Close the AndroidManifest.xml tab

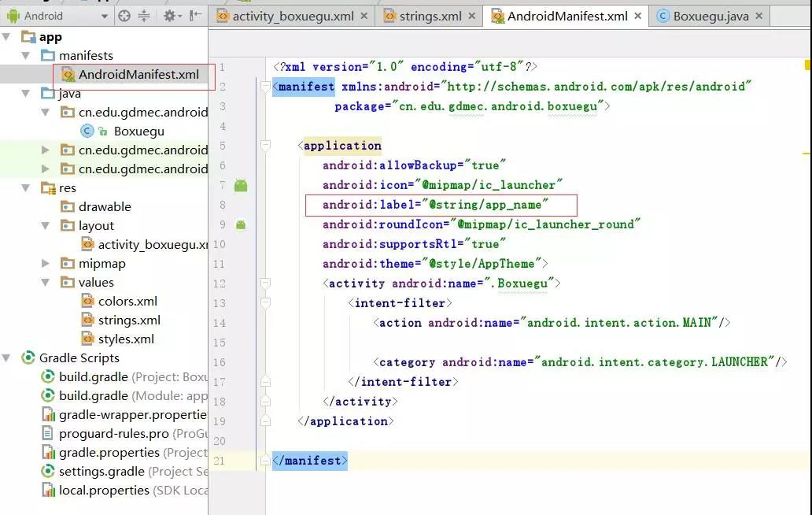pos(638,16)
